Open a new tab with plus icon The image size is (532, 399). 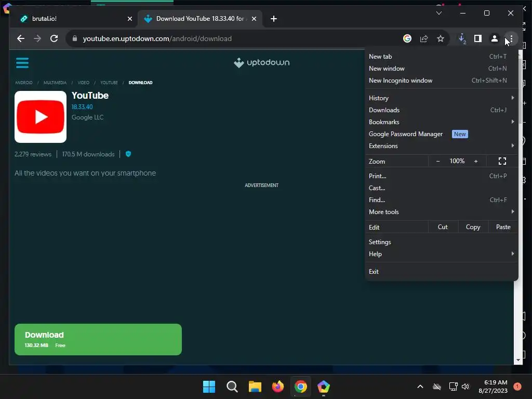[x=274, y=19]
